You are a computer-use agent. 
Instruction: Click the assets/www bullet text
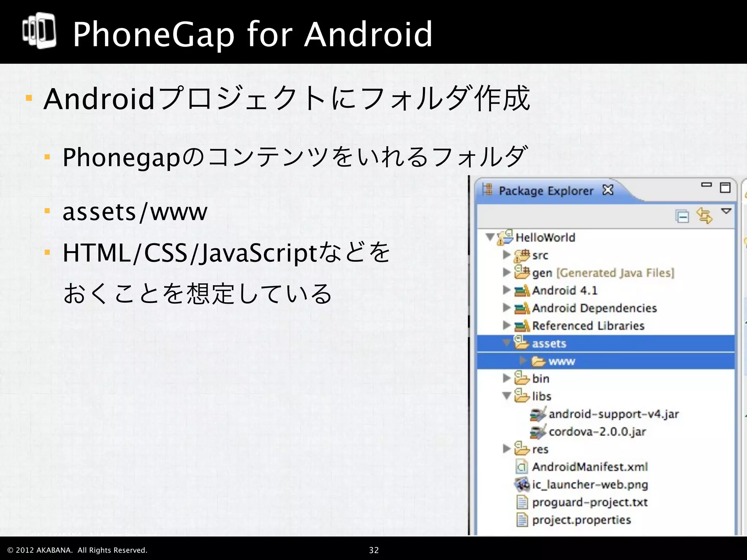click(135, 212)
